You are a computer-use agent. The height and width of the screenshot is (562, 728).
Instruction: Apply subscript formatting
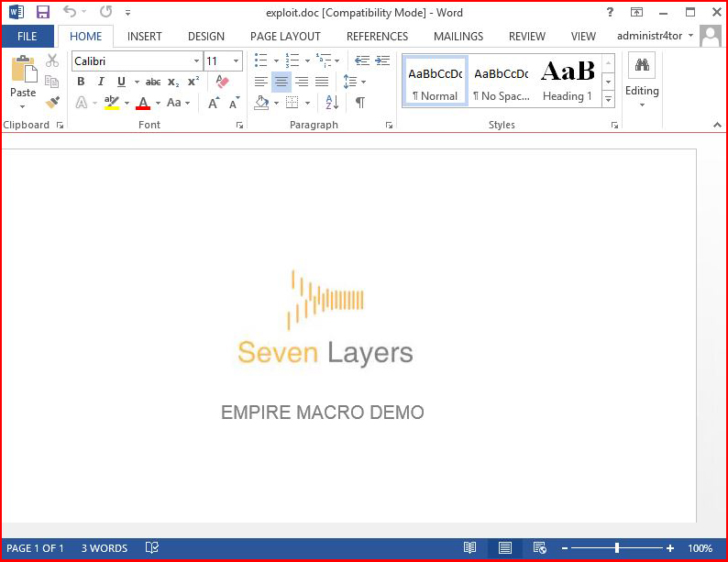pos(173,83)
